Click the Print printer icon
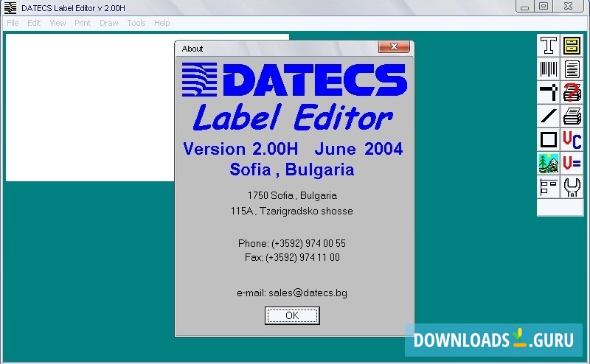Viewport: 590px width, 364px height. [x=572, y=116]
